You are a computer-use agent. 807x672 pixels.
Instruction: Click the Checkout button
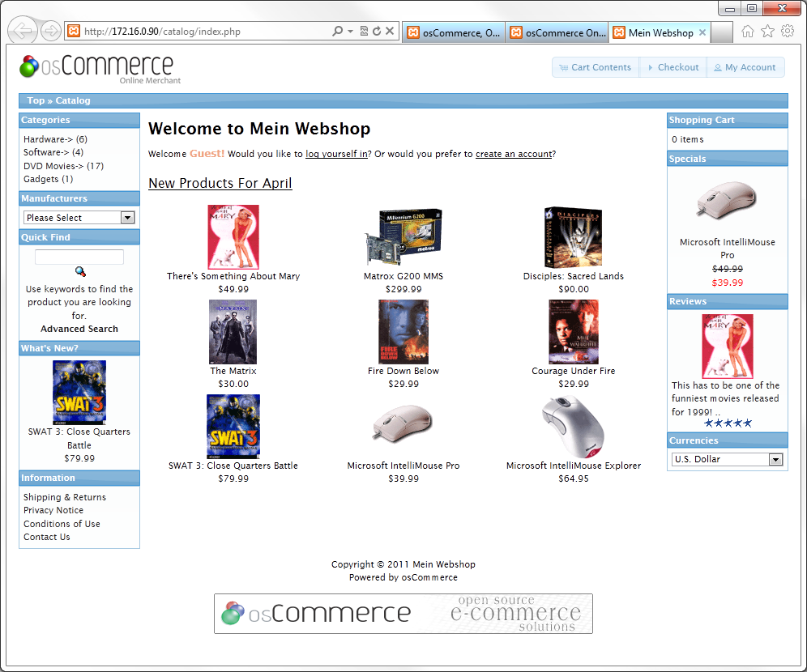pos(672,67)
